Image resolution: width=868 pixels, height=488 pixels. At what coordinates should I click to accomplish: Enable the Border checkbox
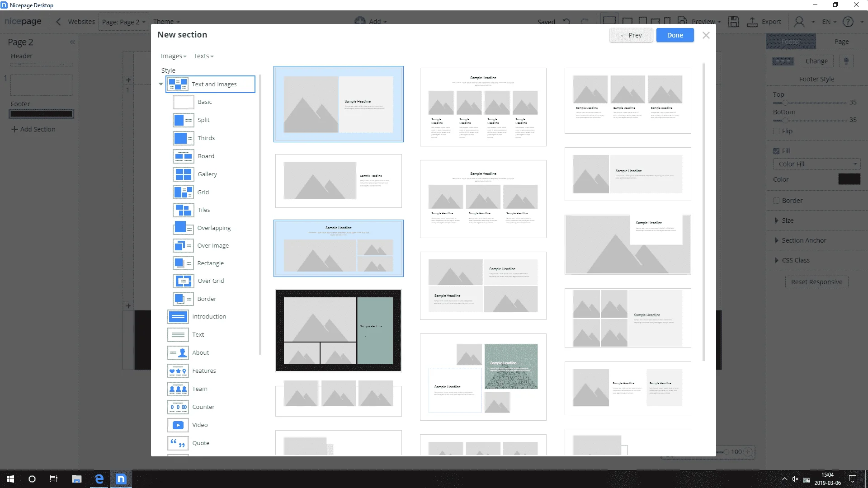point(776,201)
